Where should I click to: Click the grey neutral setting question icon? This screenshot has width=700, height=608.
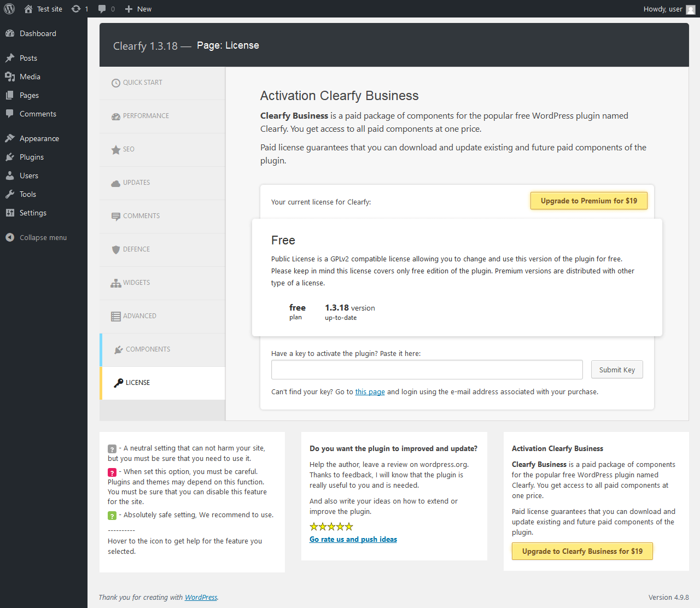(112, 449)
